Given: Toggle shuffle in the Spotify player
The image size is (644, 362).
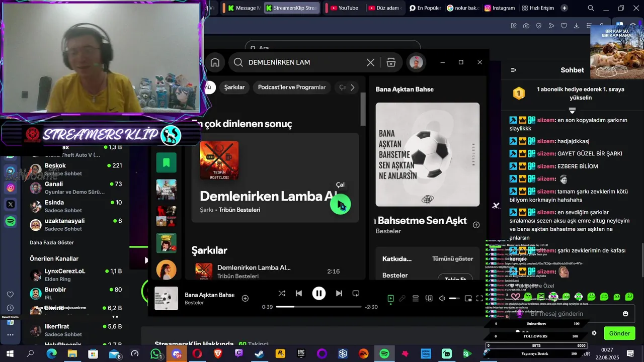Looking at the screenshot, I should pyautogui.click(x=282, y=293).
